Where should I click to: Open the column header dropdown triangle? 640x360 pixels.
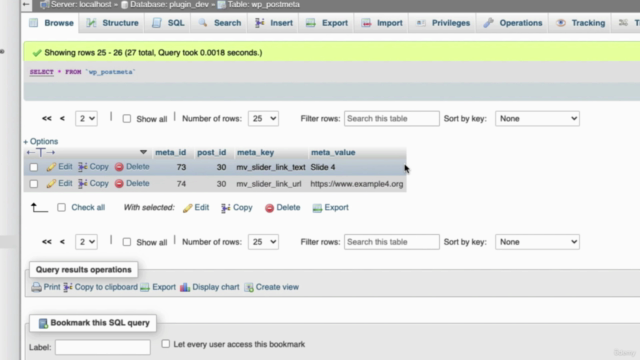coord(143,152)
